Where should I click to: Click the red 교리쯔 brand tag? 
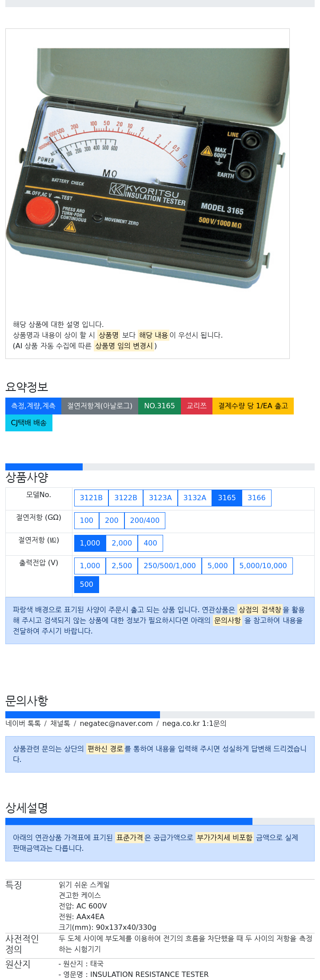coord(196,406)
